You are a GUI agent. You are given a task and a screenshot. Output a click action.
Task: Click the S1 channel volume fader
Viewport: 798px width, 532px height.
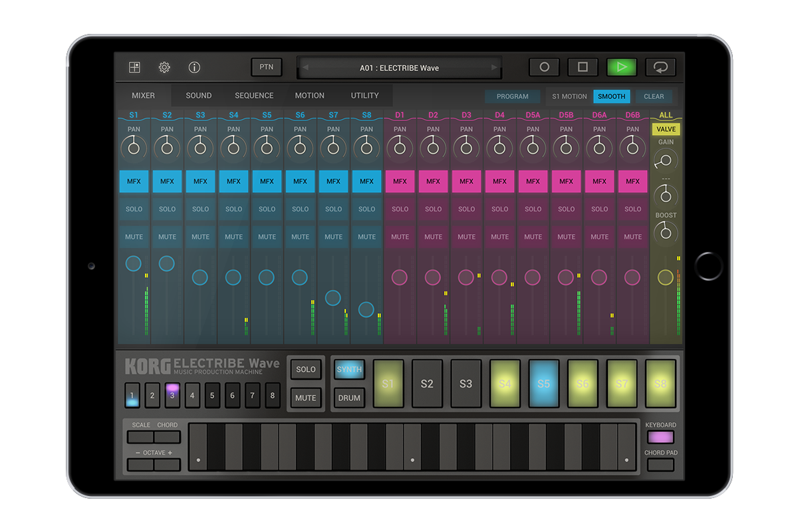coord(133,264)
